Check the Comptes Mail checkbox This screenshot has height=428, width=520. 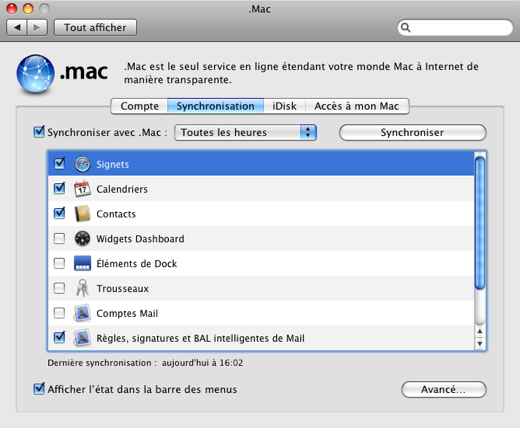59,313
